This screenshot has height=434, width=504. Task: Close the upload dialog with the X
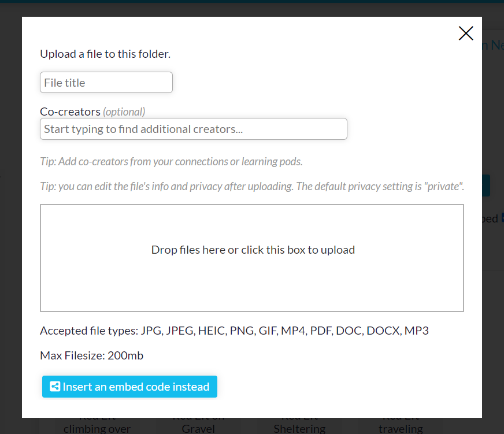pos(466,34)
